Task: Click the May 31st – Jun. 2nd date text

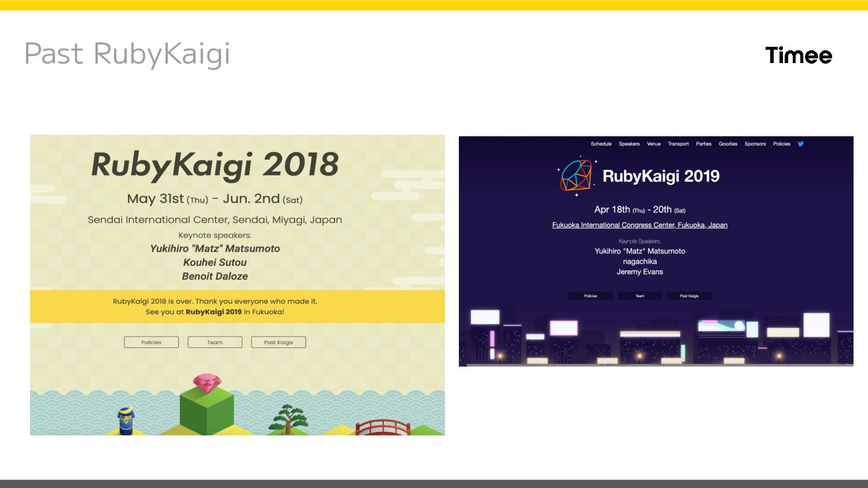Action: [x=215, y=199]
